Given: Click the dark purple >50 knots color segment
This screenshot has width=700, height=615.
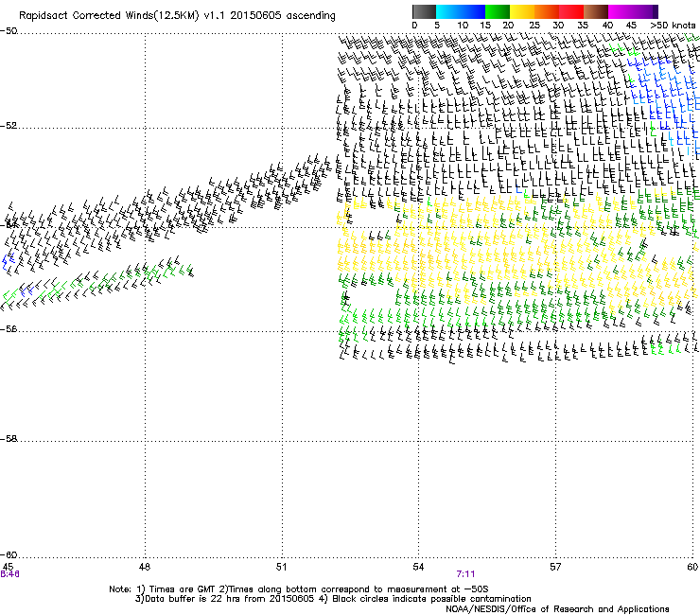Looking at the screenshot, I should 656,11.
